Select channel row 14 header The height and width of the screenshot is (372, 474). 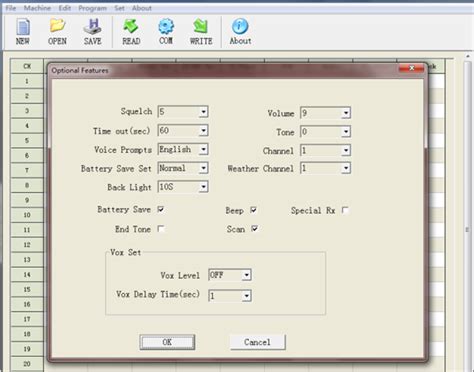click(x=27, y=275)
